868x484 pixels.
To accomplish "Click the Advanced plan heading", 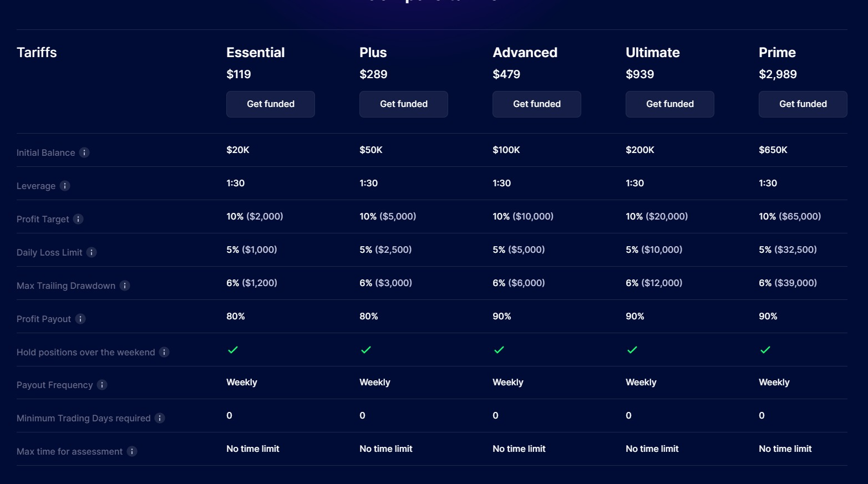I will click(x=525, y=53).
